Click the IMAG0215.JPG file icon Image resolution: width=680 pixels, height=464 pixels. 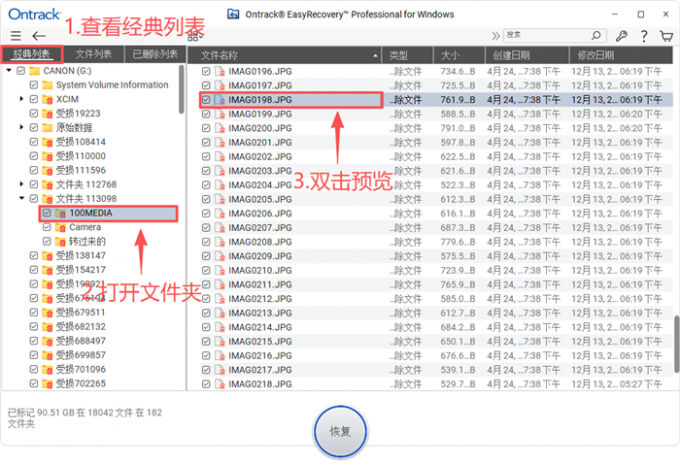tap(220, 341)
